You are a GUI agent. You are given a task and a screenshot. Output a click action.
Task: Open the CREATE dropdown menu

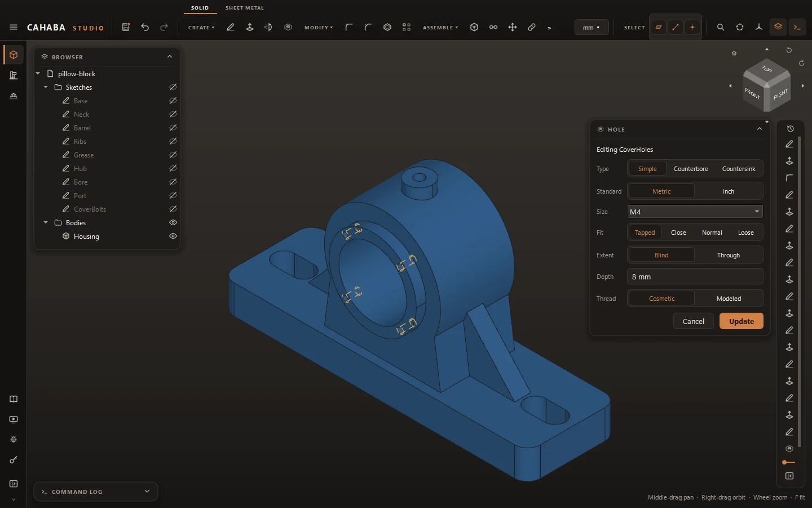(x=201, y=28)
